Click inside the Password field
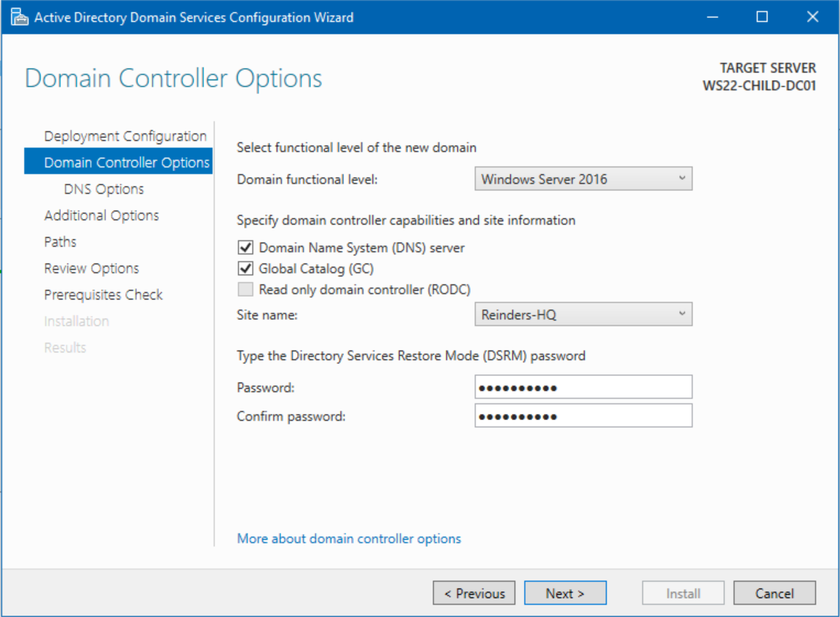This screenshot has height=617, width=840. point(583,386)
